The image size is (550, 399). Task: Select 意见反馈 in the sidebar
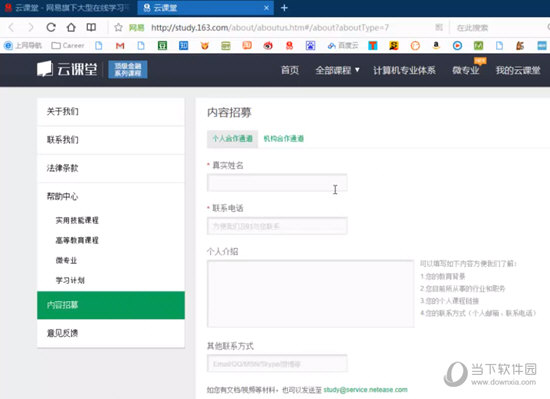click(111, 333)
